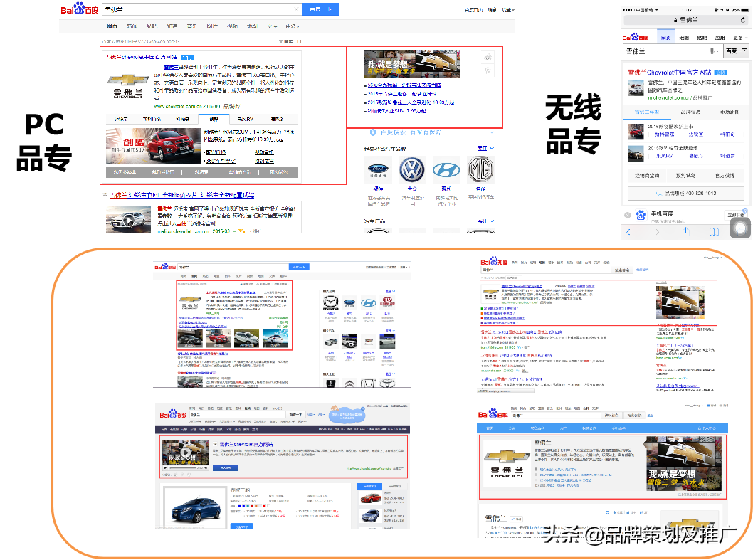Click the Weibo share icon beside the right banner

[488, 58]
